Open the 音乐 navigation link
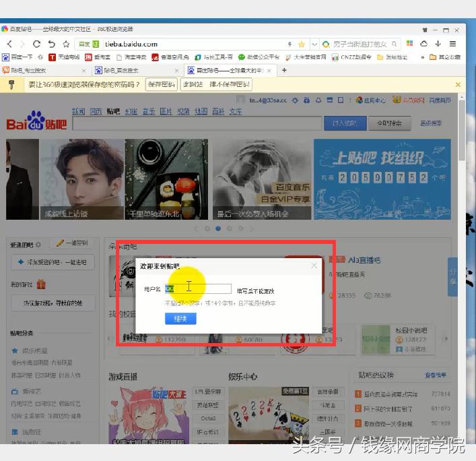This screenshot has height=461, width=476. coord(148,111)
